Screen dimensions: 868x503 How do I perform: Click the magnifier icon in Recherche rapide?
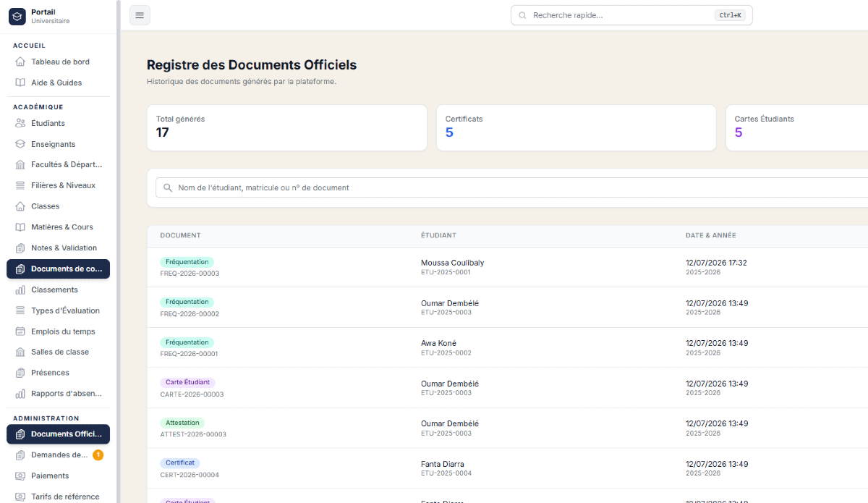[x=522, y=15]
